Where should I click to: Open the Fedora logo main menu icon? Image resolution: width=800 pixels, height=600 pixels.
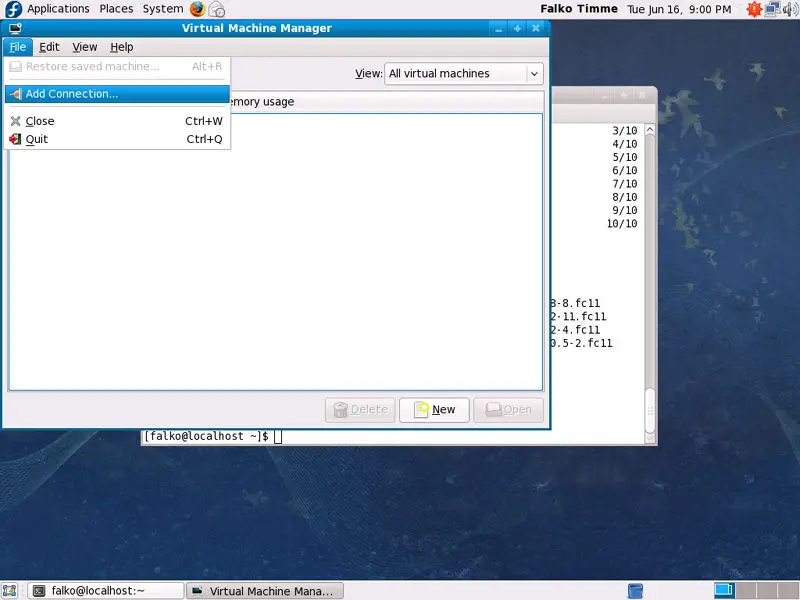tap(13, 9)
